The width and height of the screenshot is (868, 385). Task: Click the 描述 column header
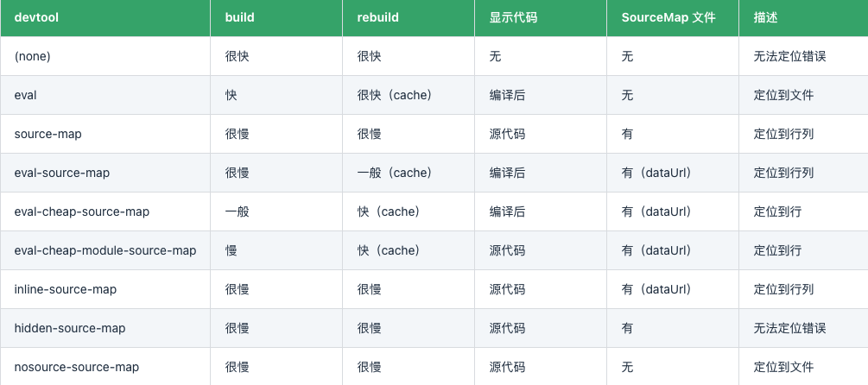(765, 17)
